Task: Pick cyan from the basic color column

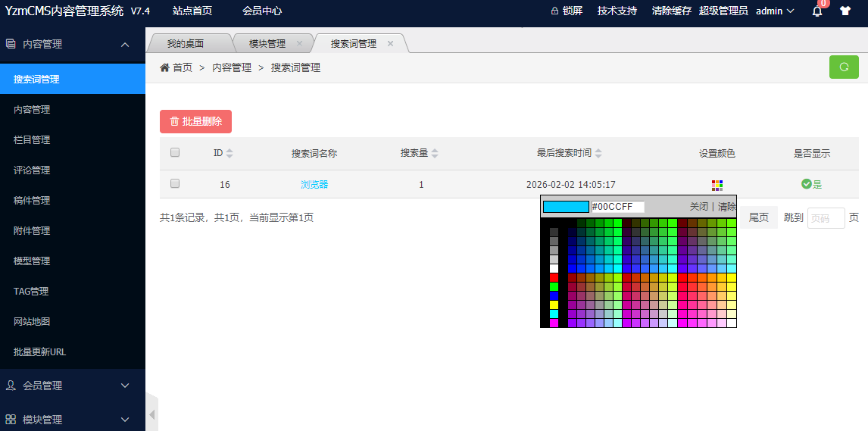Action: point(554,314)
